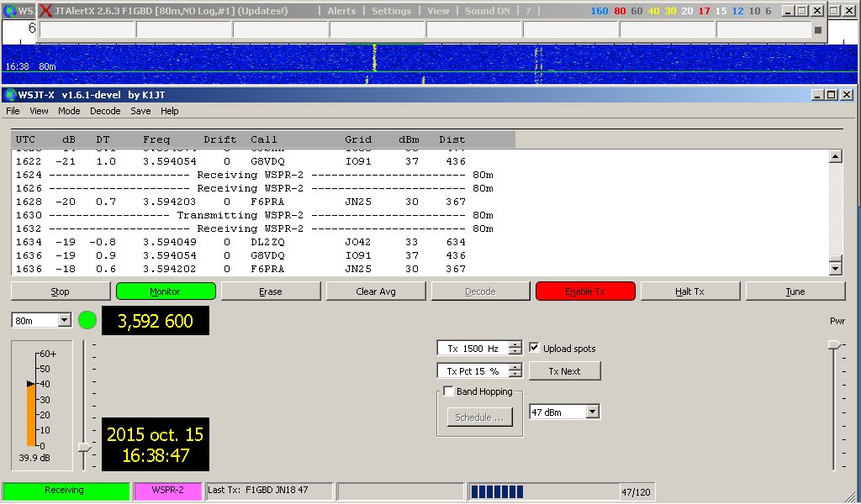The image size is (861, 504).
Task: Select the 80 band indicator in JTAlertX
Action: point(620,10)
